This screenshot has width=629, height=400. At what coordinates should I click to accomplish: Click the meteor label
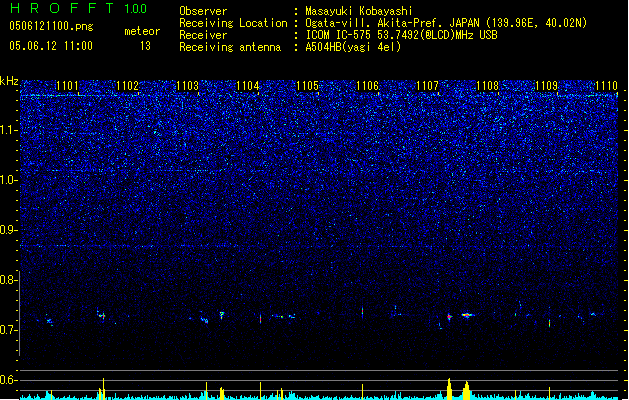pyautogui.click(x=142, y=31)
